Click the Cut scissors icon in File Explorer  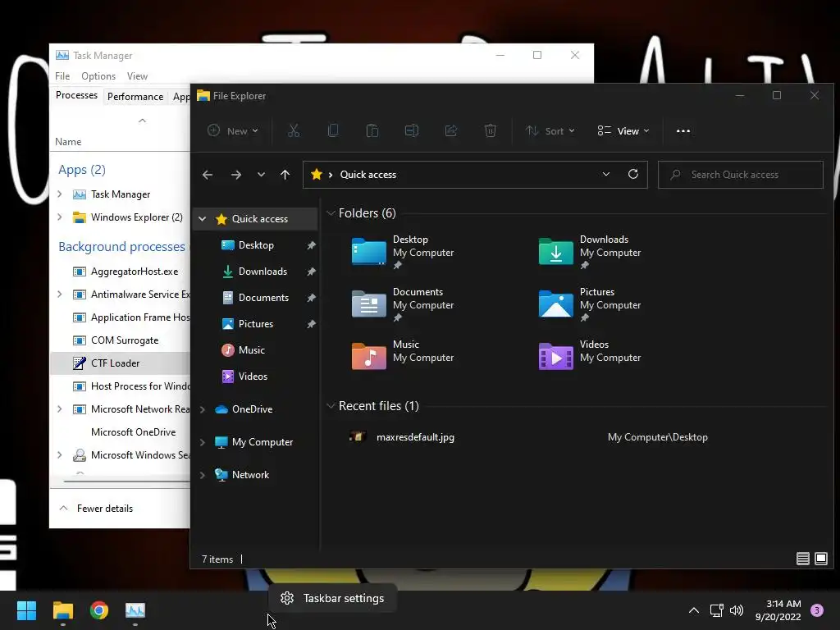294,130
